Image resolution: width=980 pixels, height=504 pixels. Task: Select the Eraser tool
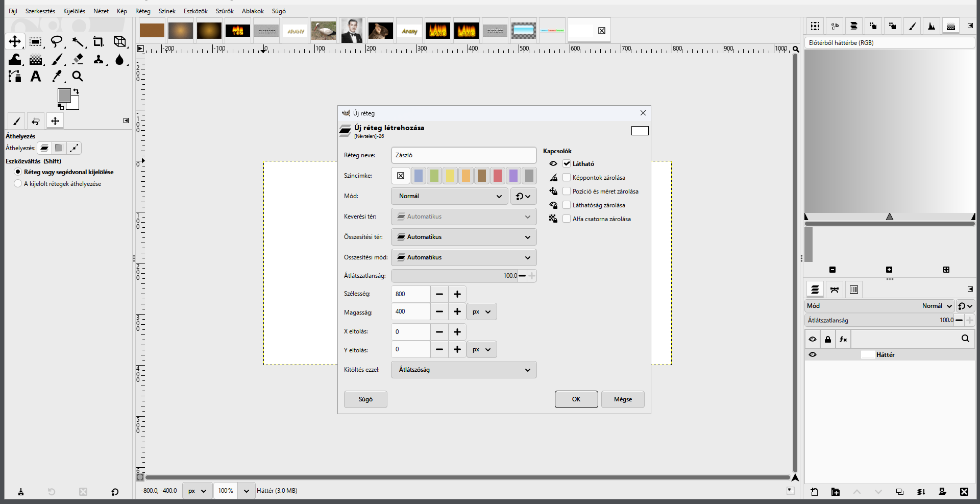tap(78, 60)
